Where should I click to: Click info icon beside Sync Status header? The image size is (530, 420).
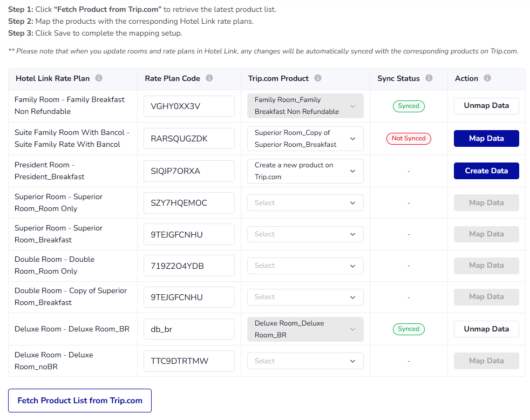point(429,78)
